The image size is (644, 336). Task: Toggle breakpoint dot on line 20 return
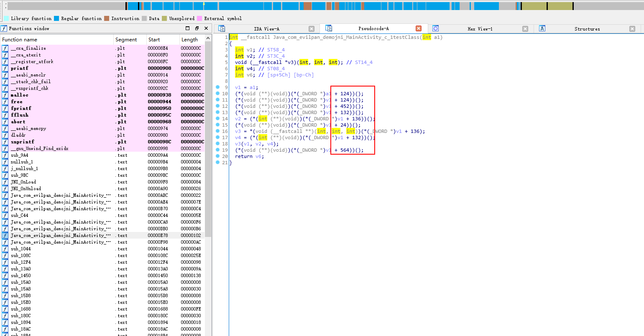218,156
